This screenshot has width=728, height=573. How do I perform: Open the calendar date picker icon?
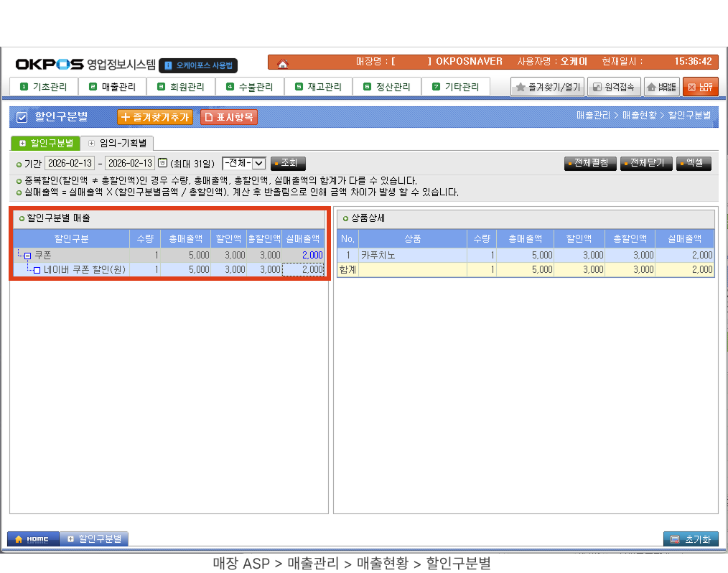pyautogui.click(x=162, y=163)
